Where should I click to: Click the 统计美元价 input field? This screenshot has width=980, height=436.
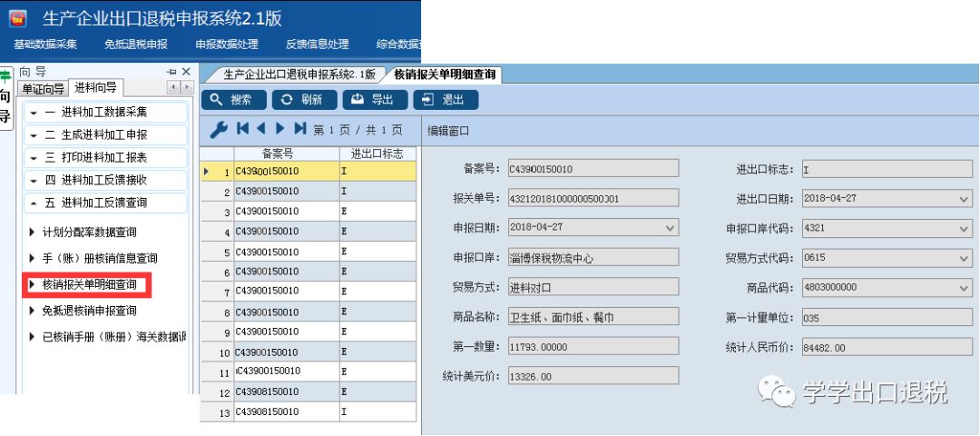[x=593, y=376]
